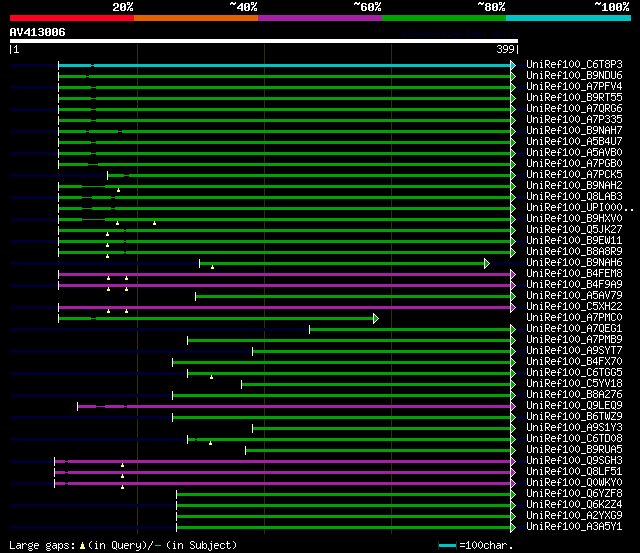Click the cyan alignment bar of UniRef100_C6T8P3
The height and width of the screenshot is (553, 640).
[284, 65]
